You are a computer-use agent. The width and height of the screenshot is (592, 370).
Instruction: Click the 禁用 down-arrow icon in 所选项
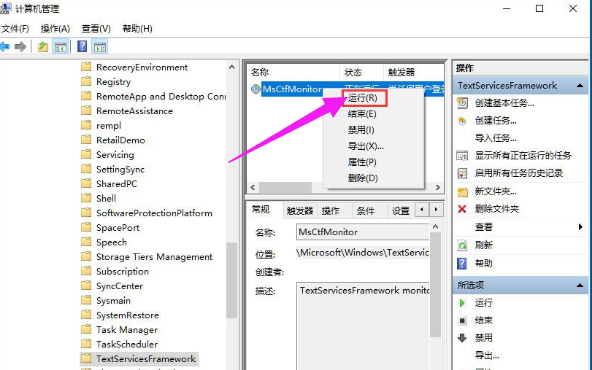(x=462, y=338)
